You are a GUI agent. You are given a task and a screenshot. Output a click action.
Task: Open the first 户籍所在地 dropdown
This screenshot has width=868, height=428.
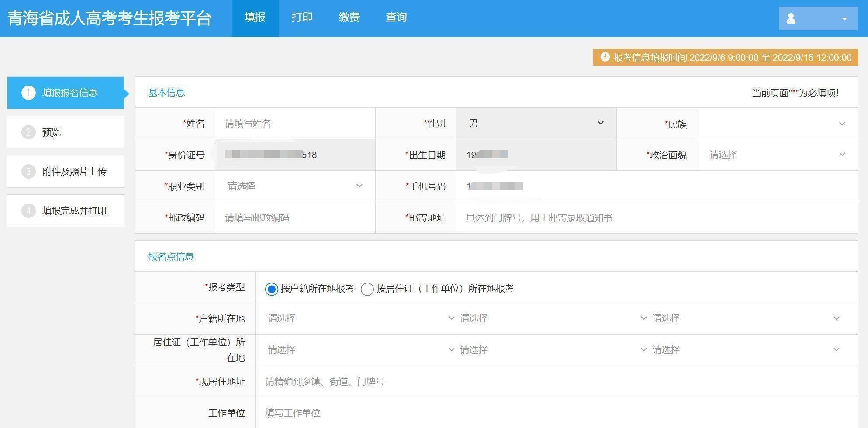tap(360, 318)
